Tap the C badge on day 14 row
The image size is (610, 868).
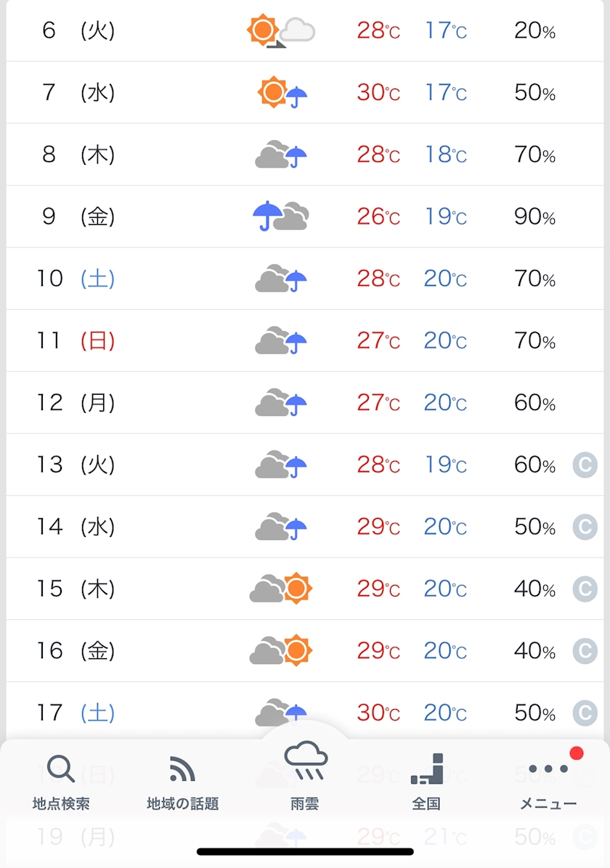(x=585, y=526)
